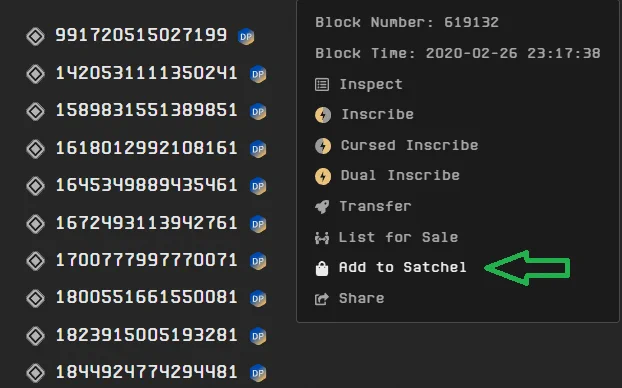Select sat number 1700777997770071
Image resolution: width=622 pixels, height=388 pixels.
coord(147,260)
